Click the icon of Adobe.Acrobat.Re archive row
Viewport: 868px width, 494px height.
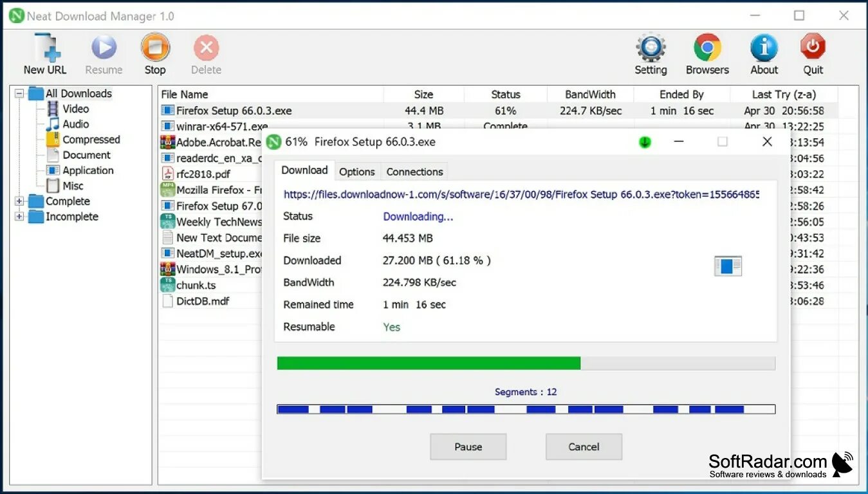click(167, 142)
